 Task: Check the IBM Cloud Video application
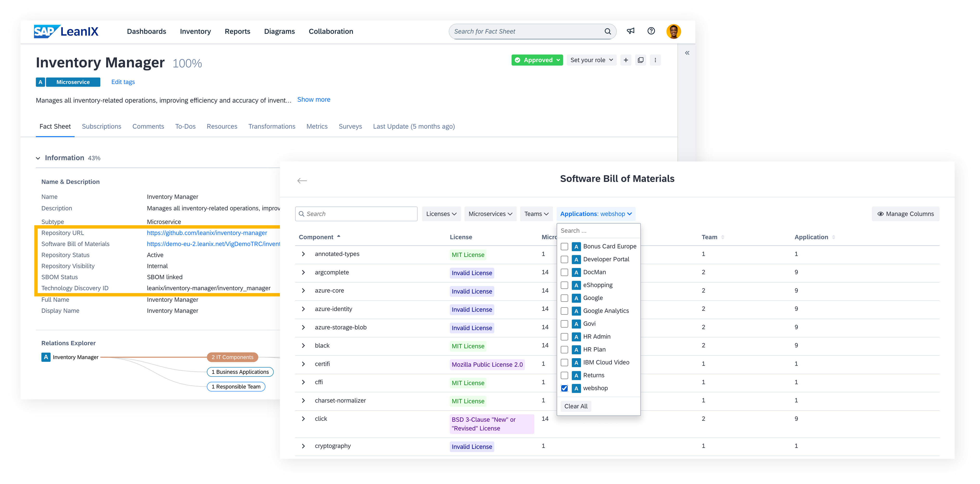[565, 363]
